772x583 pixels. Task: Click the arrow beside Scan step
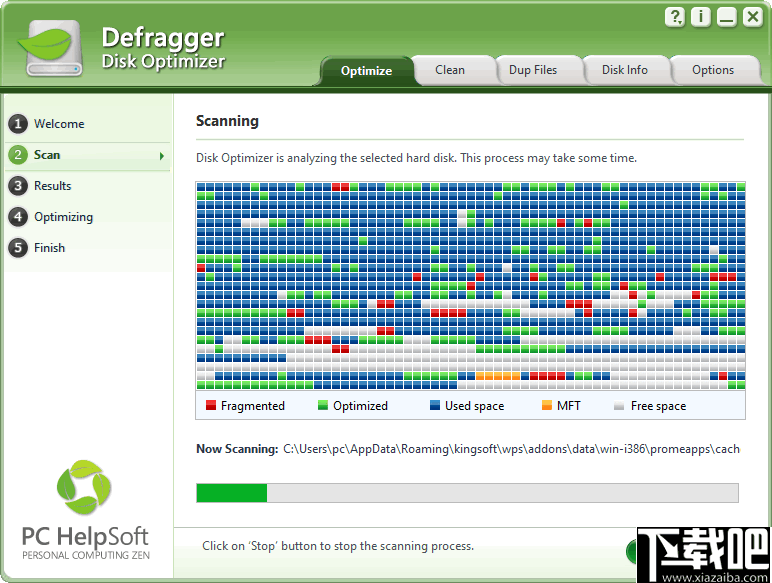click(x=161, y=156)
